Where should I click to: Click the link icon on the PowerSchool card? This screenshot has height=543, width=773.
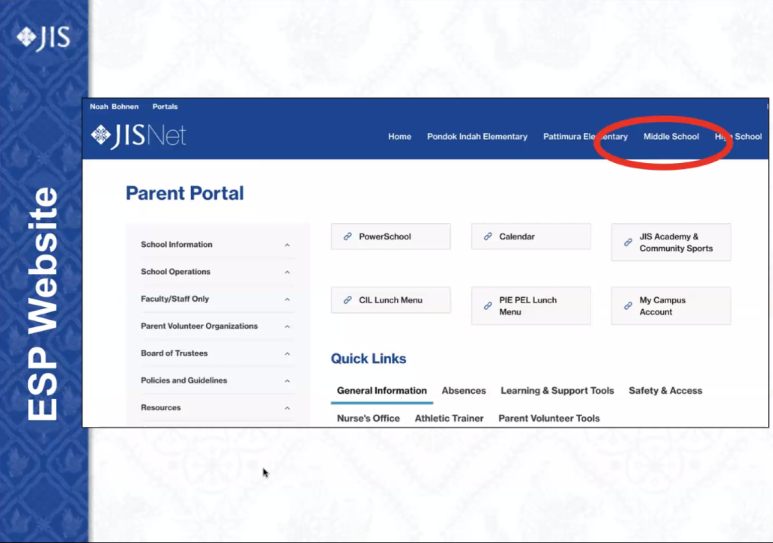[348, 236]
